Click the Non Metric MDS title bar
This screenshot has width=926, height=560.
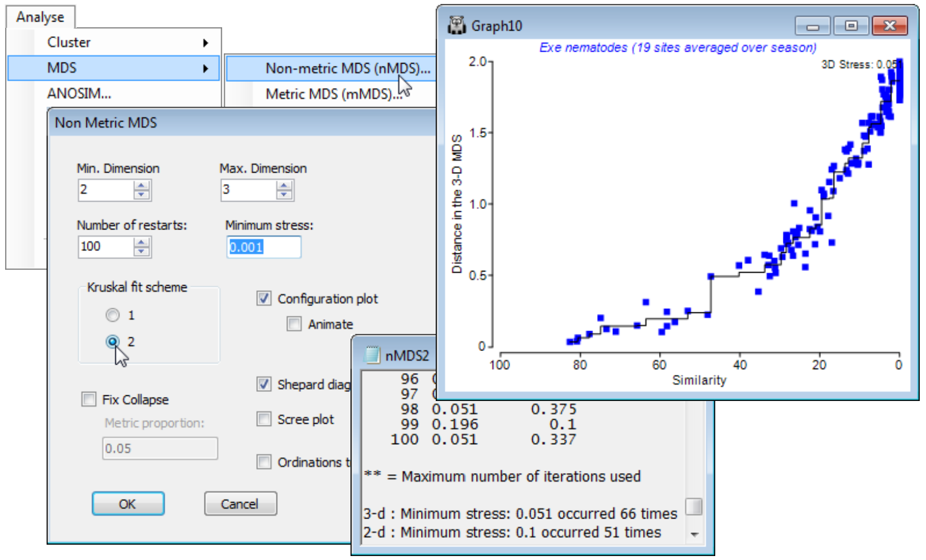click(x=243, y=123)
